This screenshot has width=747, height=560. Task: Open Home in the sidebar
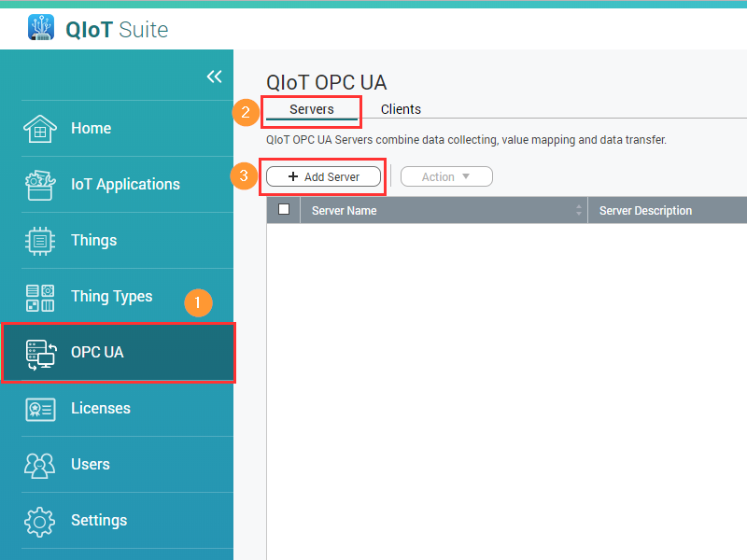117,129
